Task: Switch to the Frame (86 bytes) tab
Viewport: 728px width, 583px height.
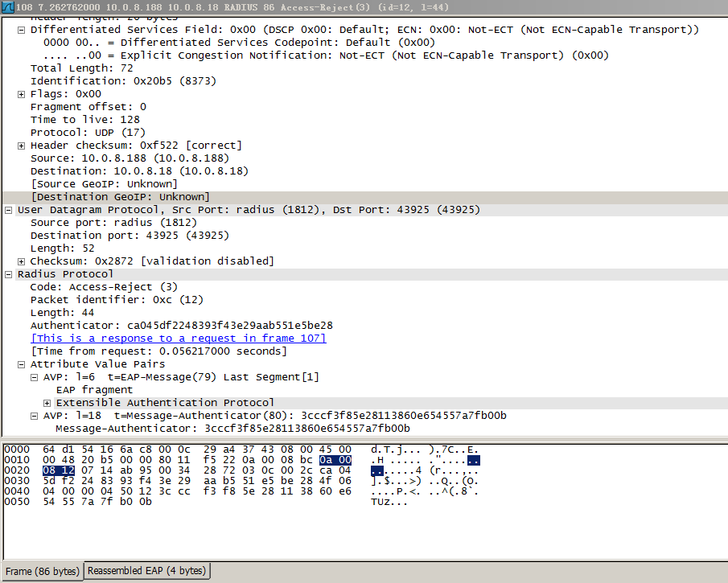Action: [42, 571]
